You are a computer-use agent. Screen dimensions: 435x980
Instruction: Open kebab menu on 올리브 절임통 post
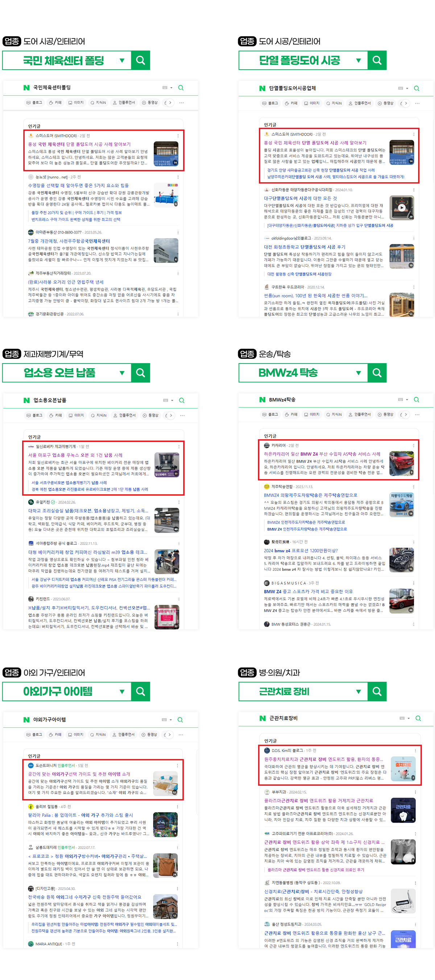(x=177, y=806)
